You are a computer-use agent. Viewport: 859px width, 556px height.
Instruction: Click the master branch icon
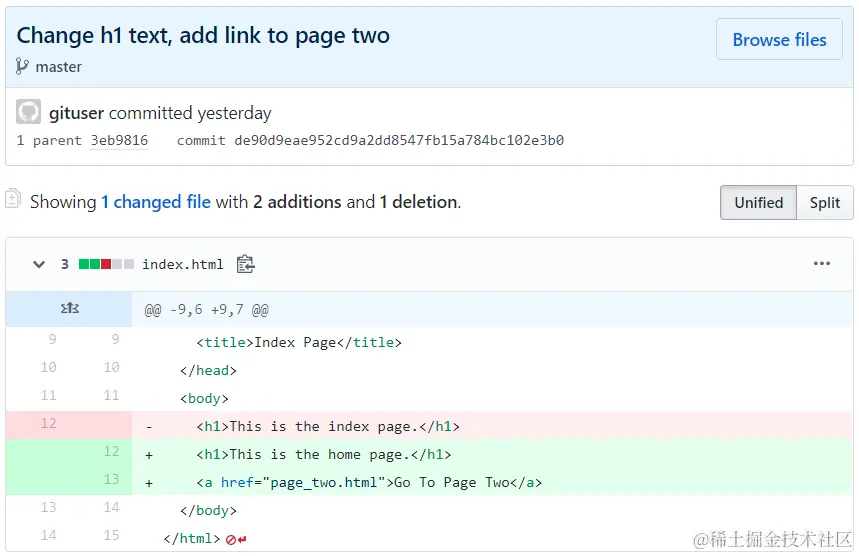[x=22, y=66]
